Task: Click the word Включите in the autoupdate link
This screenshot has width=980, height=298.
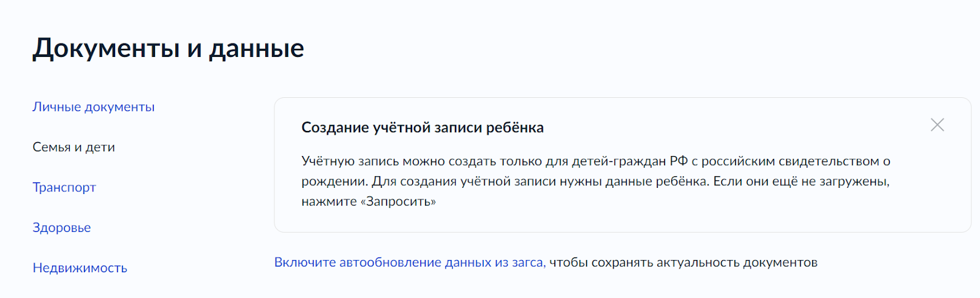Action: click(x=304, y=263)
